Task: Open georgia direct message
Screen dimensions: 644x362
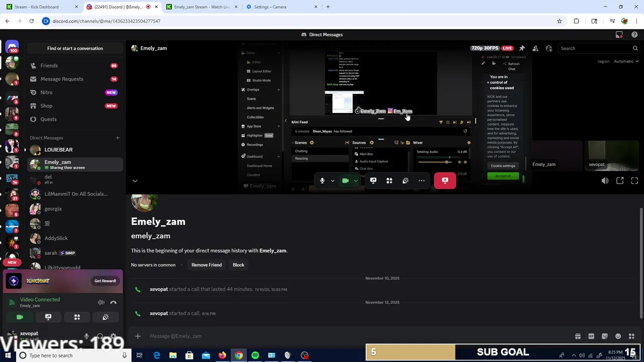Action: pyautogui.click(x=75, y=209)
